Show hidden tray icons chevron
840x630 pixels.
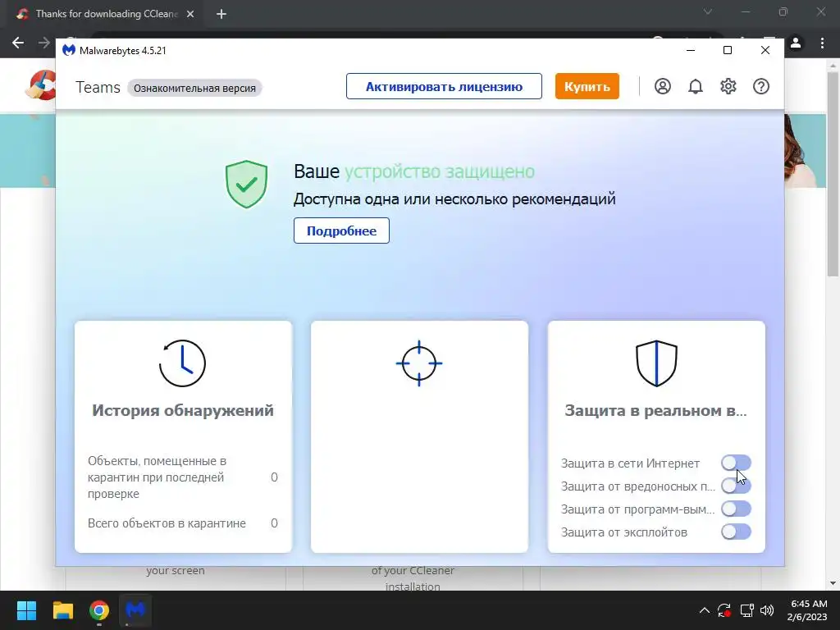tap(705, 610)
